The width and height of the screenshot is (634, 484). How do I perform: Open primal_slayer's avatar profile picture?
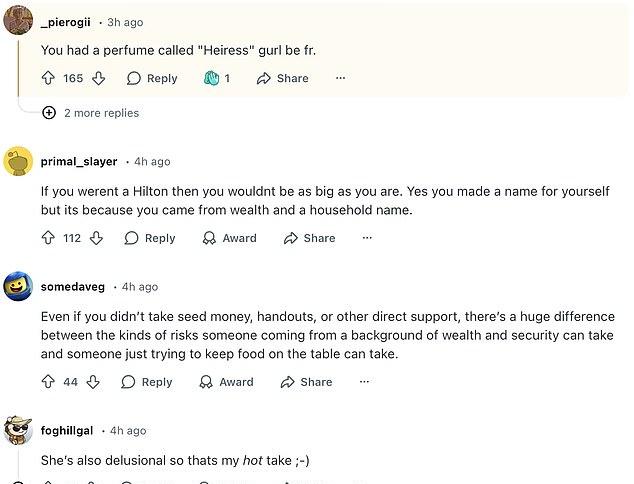pos(18,161)
